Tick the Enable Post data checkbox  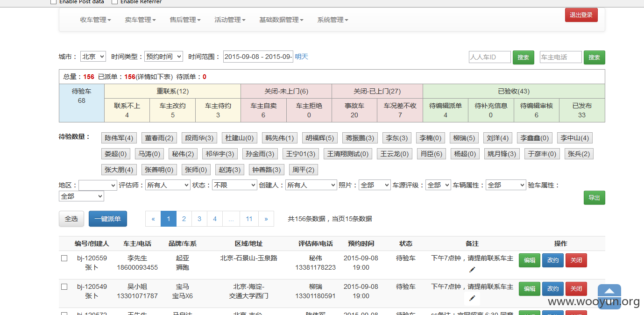coord(53,2)
